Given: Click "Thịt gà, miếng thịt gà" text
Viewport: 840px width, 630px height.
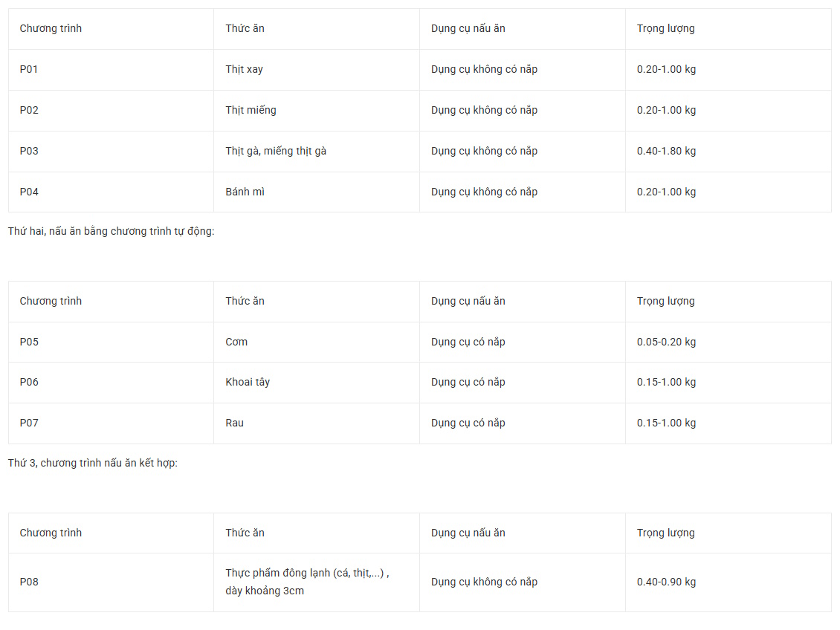Looking at the screenshot, I should pyautogui.click(x=276, y=151).
